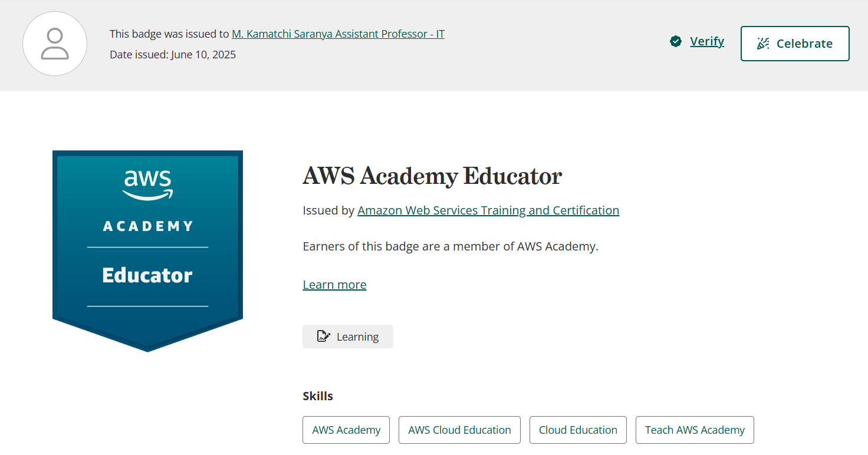Click the badge earners description text
This screenshot has height=455, width=868.
pyautogui.click(x=451, y=246)
